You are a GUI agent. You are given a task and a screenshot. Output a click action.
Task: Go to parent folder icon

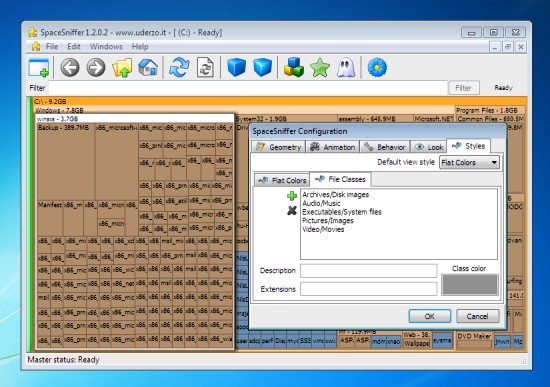[x=122, y=67]
